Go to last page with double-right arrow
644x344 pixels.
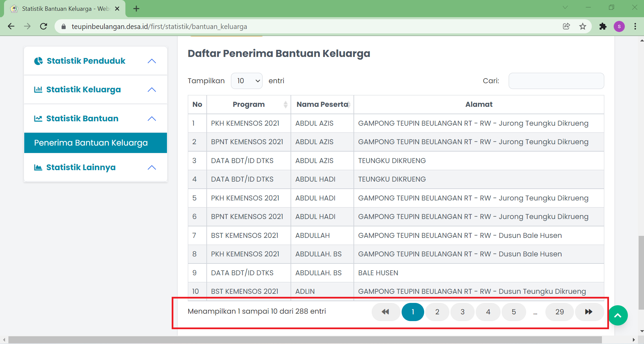589,312
